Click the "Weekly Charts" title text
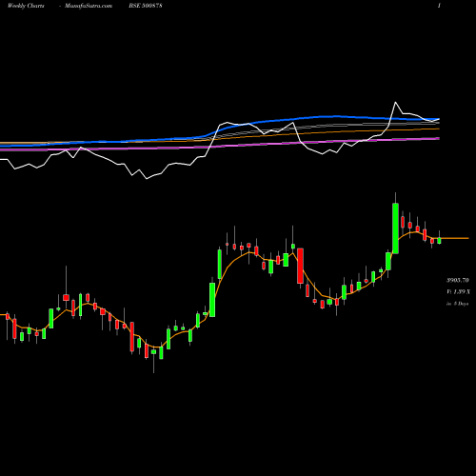This screenshot has width=476, height=476. point(26,6)
